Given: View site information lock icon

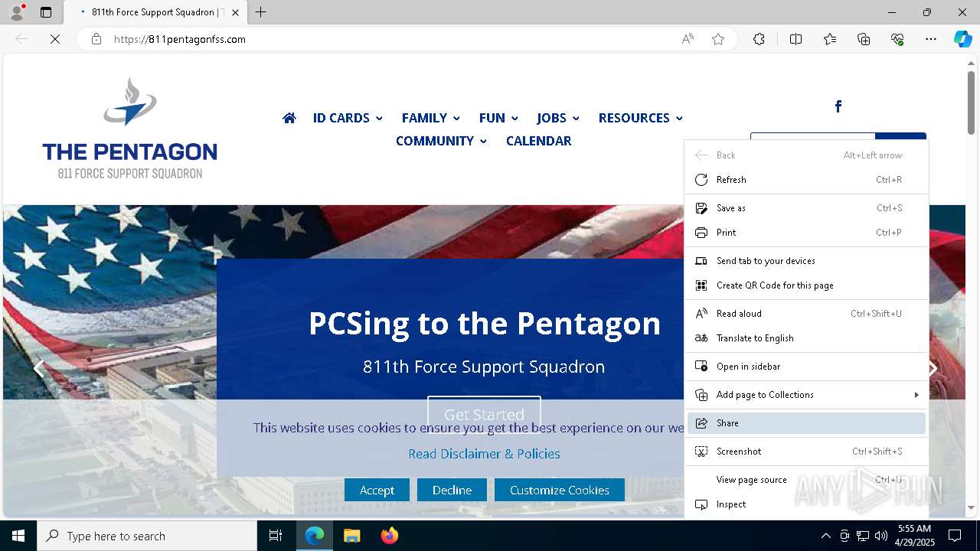Looking at the screenshot, I should point(96,39).
